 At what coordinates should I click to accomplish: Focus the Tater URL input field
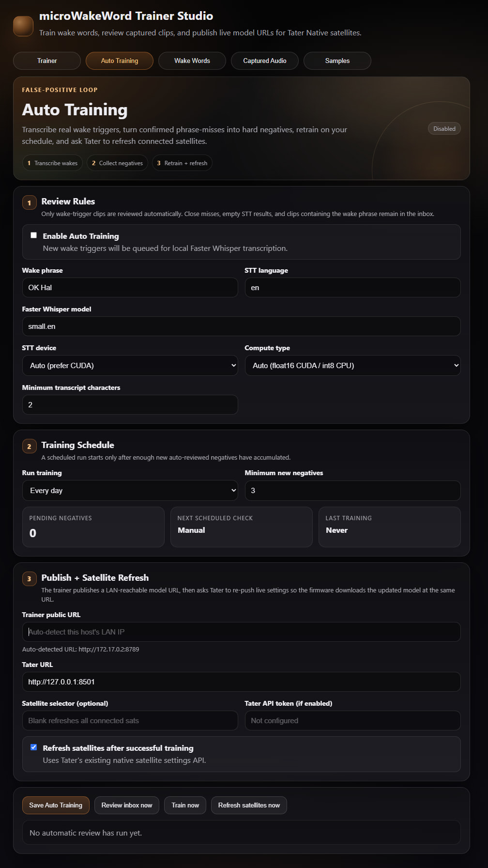(x=241, y=682)
